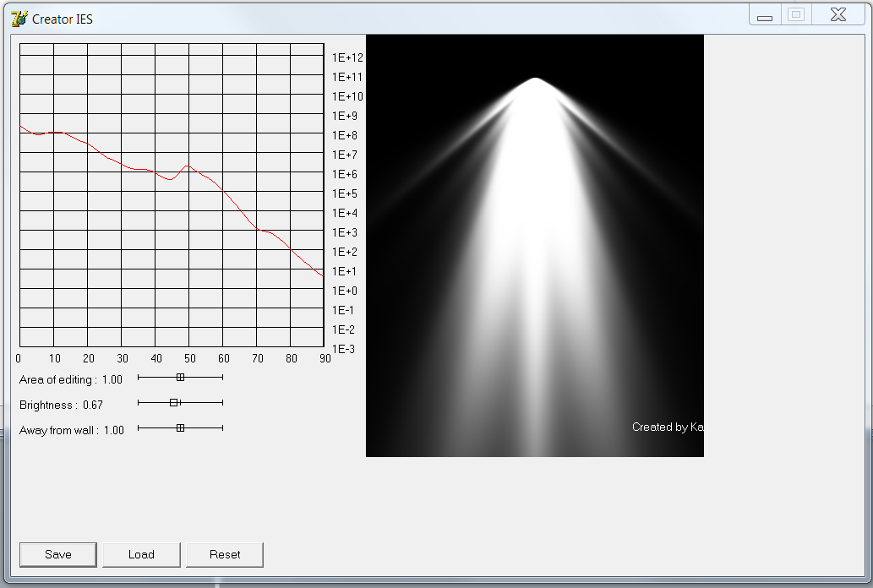Click the 'Area of editing : 1.00' label
Image resolution: width=873 pixels, height=588 pixels.
click(71, 380)
